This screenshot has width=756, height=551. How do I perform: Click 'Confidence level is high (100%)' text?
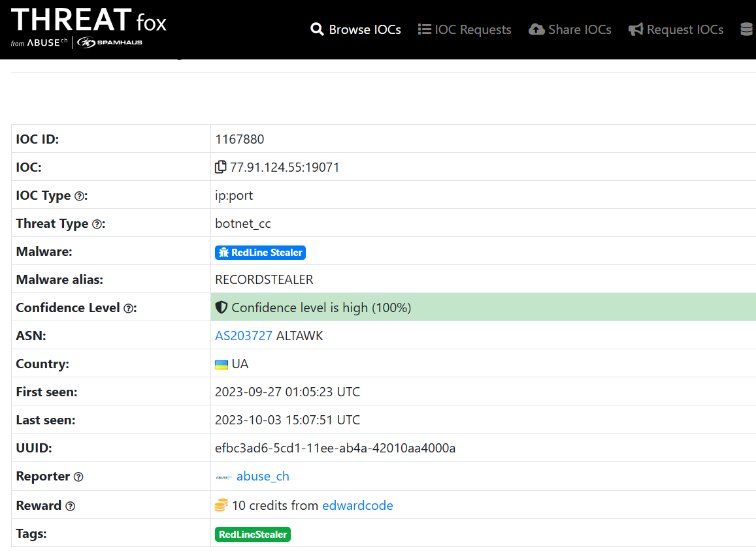point(321,307)
